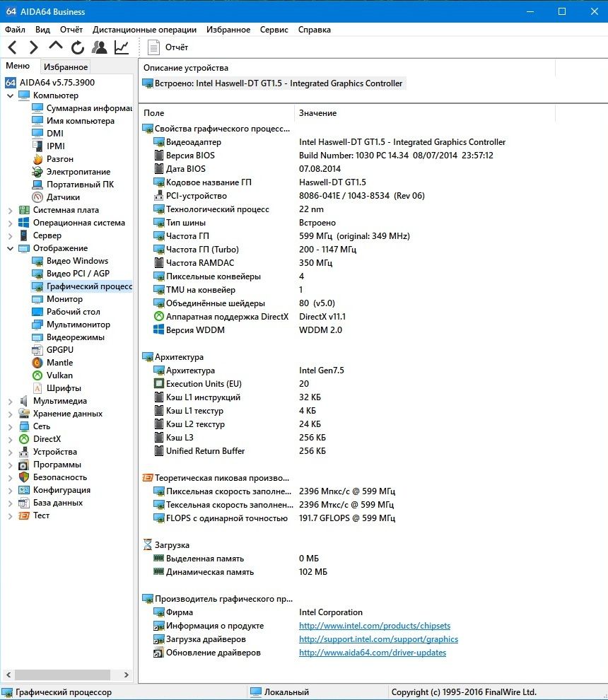Click the sidebar horizontal scrollbar thumb
This screenshot has height=700, width=608.
[x=62, y=675]
